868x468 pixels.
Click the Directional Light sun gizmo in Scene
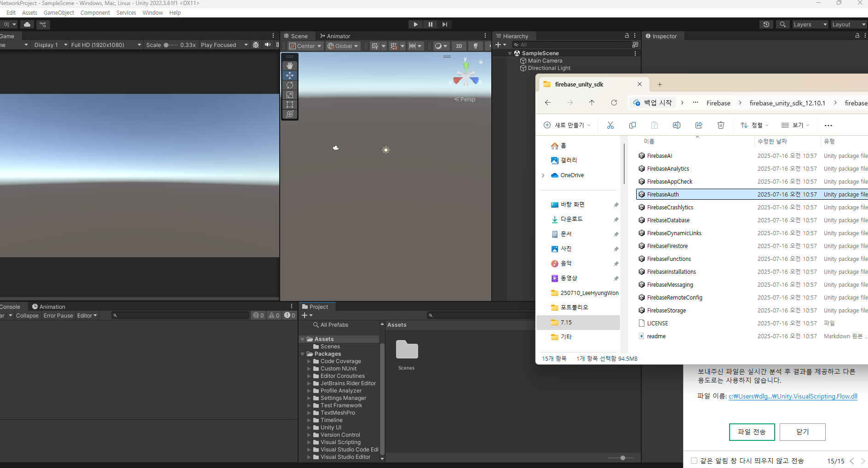tap(386, 150)
